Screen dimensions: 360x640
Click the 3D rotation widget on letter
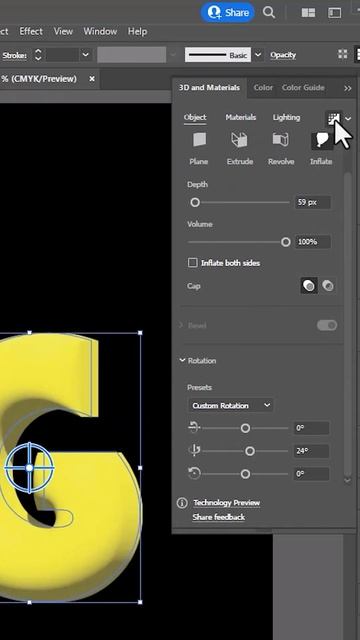click(29, 468)
